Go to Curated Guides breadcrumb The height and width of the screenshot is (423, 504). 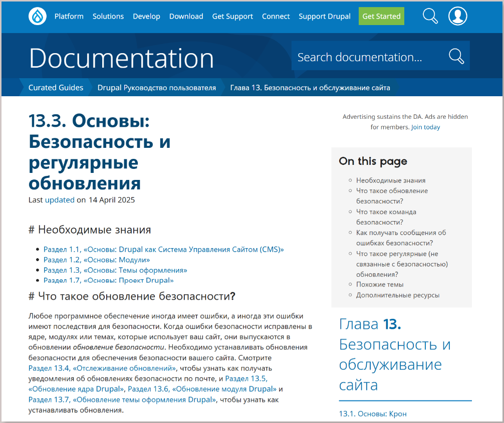coord(56,88)
